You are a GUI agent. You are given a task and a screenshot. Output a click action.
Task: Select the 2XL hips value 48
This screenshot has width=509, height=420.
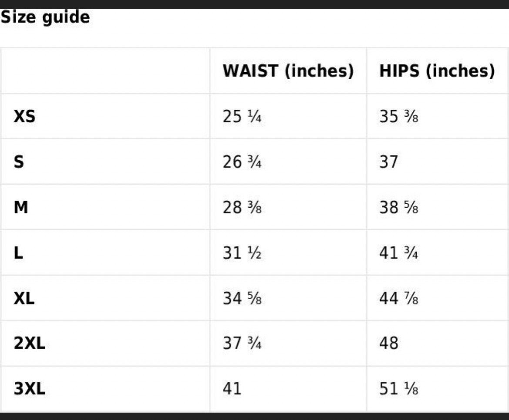pyautogui.click(x=388, y=343)
